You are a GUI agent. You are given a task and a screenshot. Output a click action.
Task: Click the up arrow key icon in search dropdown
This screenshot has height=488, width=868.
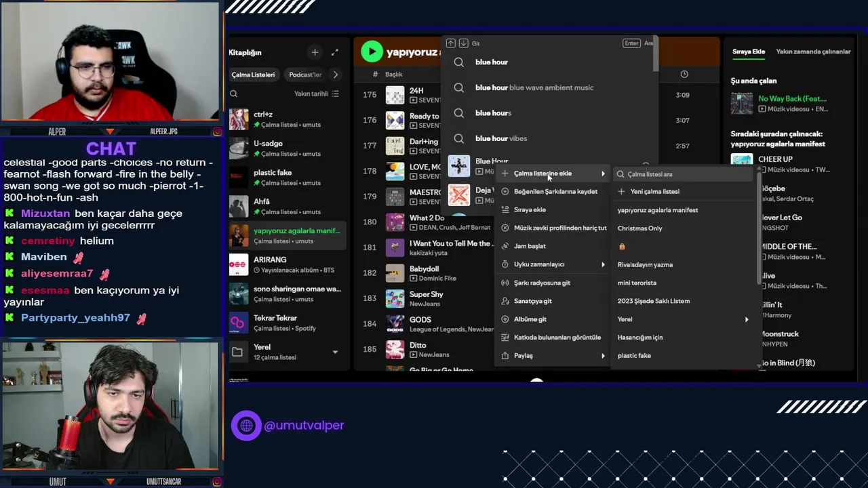pyautogui.click(x=450, y=43)
